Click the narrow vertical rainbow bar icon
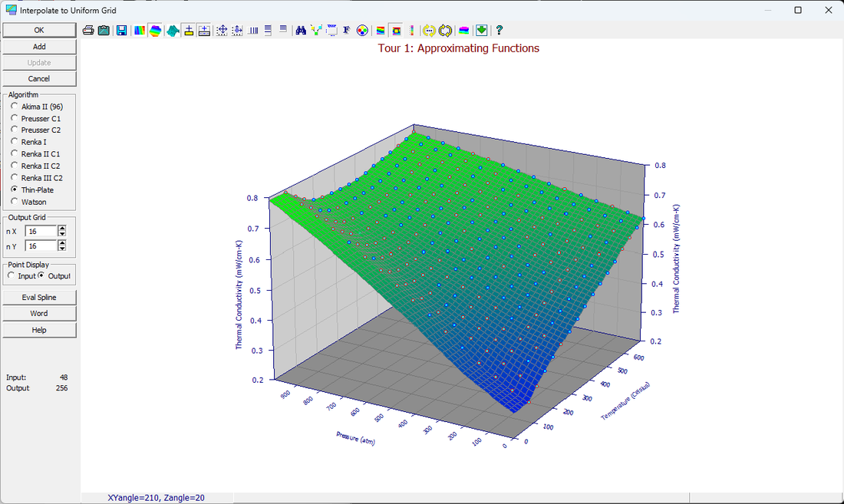Image resolution: width=844 pixels, height=504 pixels. (x=412, y=31)
